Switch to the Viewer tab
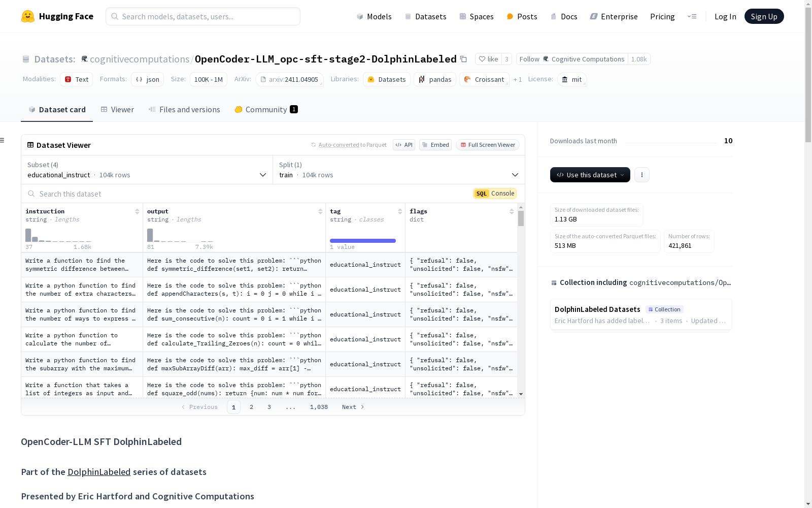 tap(117, 110)
